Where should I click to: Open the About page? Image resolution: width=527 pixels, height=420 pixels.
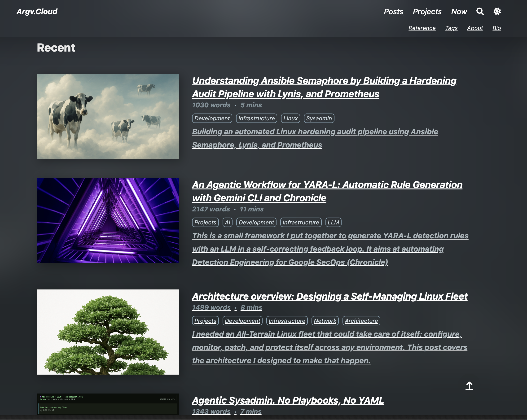[475, 28]
